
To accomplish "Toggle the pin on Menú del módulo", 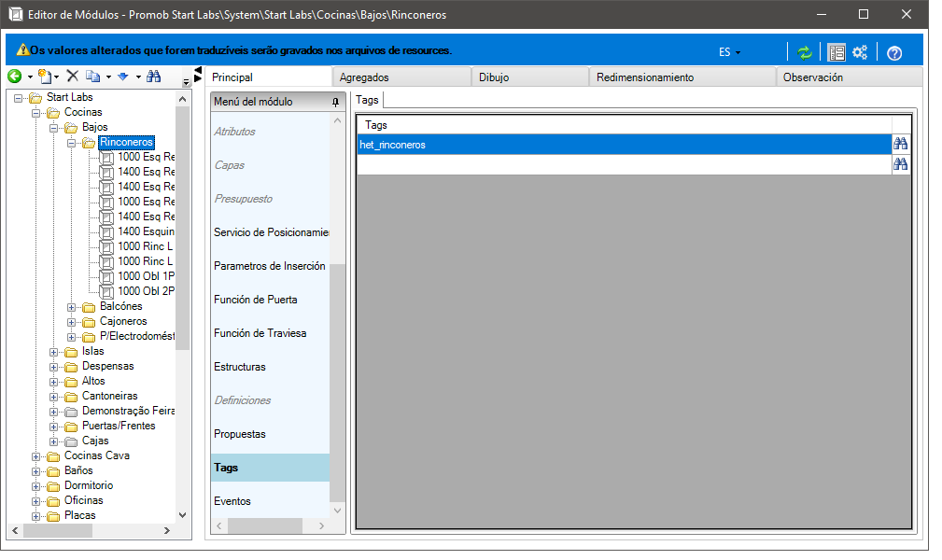I will click(x=335, y=102).
